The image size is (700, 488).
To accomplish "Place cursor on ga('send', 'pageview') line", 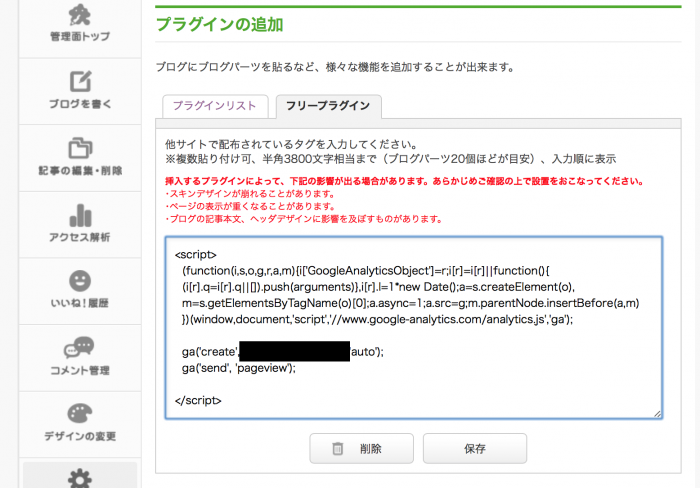I will 239,367.
